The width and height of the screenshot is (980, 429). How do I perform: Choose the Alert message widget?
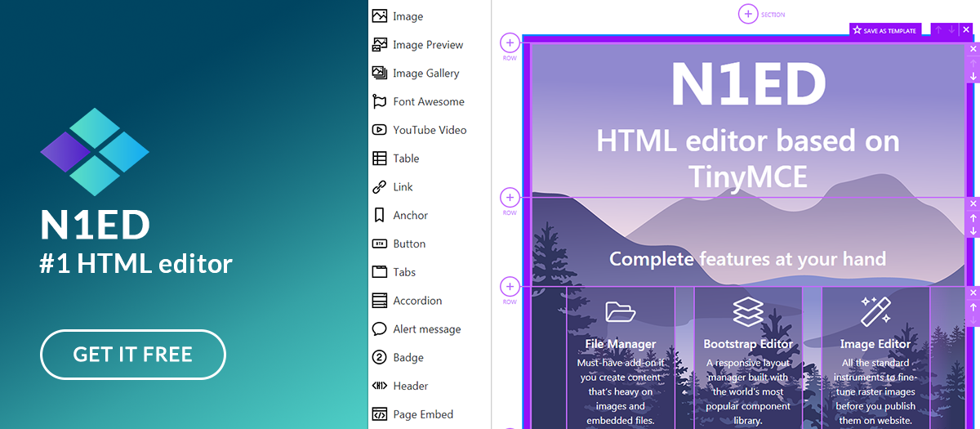(x=426, y=329)
